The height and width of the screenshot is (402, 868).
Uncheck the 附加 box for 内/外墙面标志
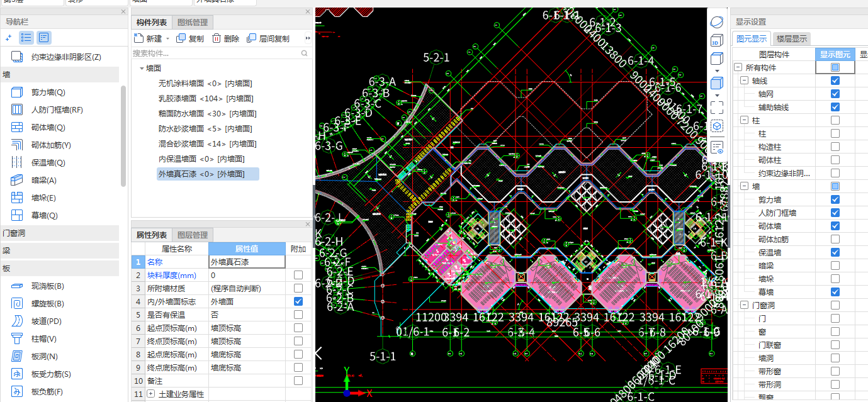298,301
